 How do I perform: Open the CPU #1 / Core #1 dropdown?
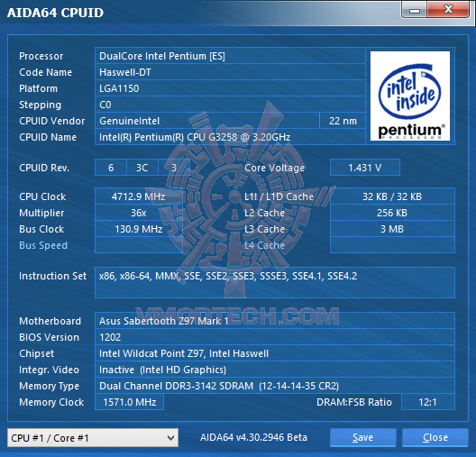tap(93, 437)
